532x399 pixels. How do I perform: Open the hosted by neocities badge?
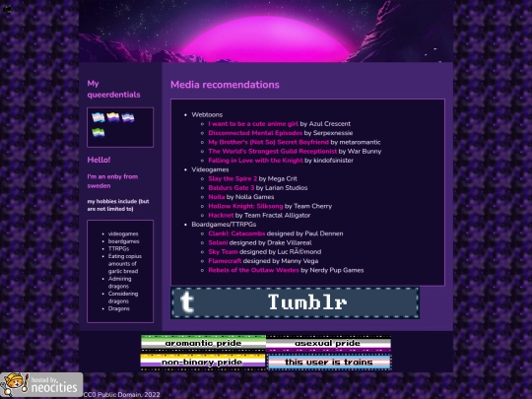[41, 385]
